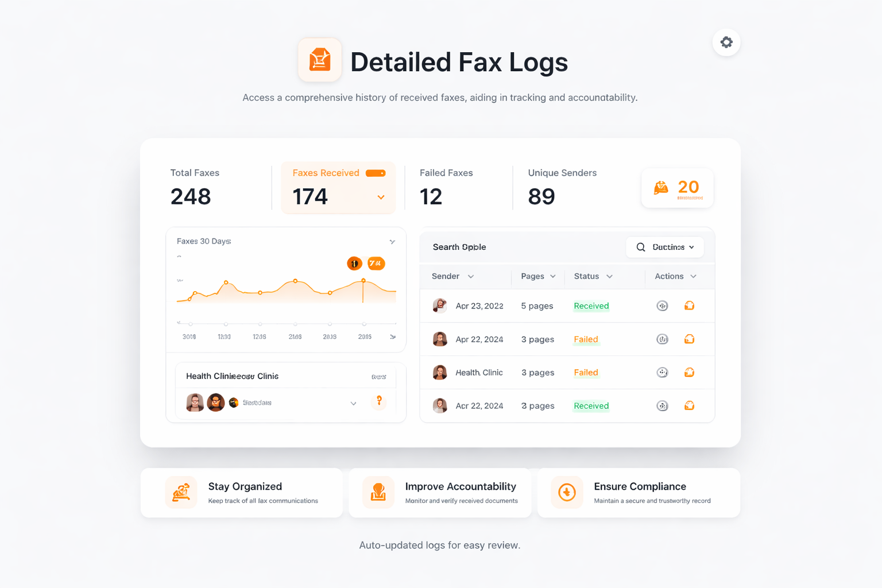The image size is (882, 588).
Task: Click the orange fax logo beside the title
Action: click(x=320, y=60)
